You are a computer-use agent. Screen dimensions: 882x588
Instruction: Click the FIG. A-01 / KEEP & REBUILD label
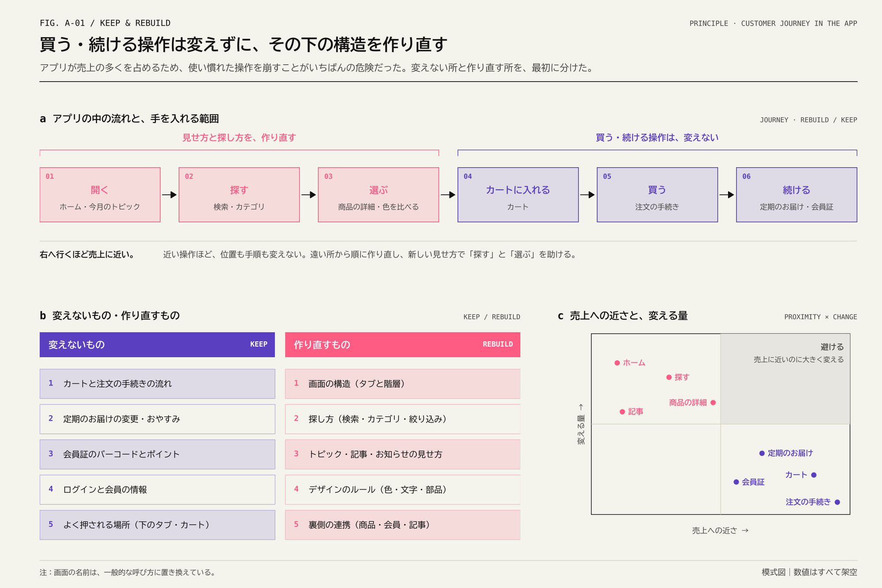pyautogui.click(x=105, y=23)
